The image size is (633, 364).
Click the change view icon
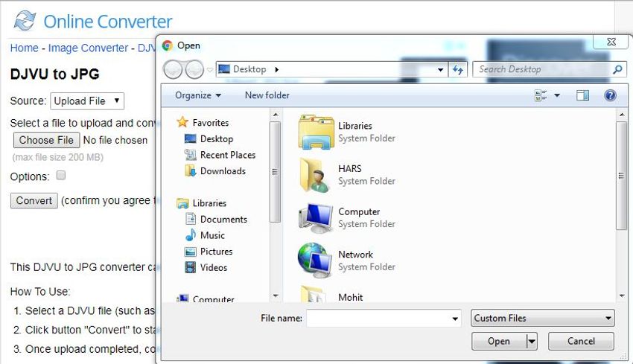tap(541, 95)
